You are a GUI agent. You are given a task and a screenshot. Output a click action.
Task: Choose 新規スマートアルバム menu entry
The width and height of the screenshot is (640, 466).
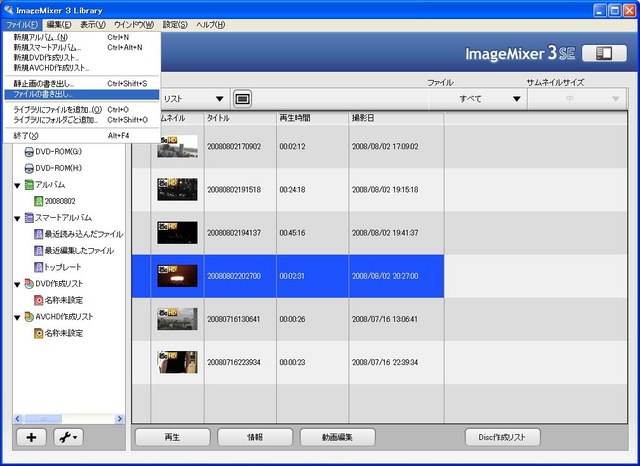coord(81,47)
